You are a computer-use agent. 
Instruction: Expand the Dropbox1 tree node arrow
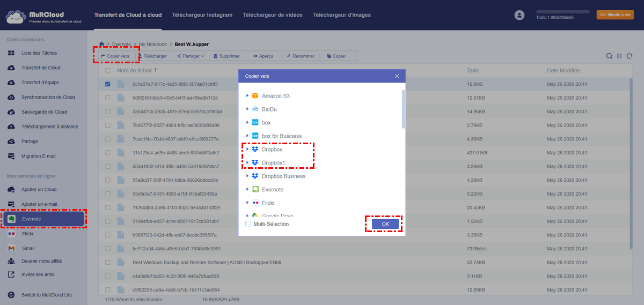pyautogui.click(x=247, y=163)
